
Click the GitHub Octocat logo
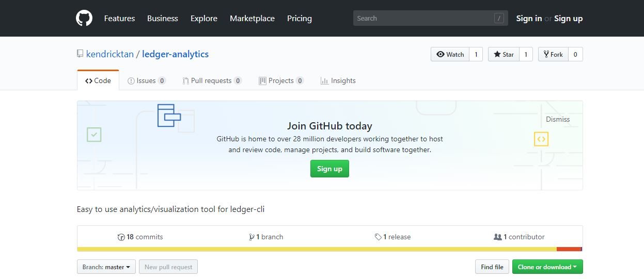point(84,18)
